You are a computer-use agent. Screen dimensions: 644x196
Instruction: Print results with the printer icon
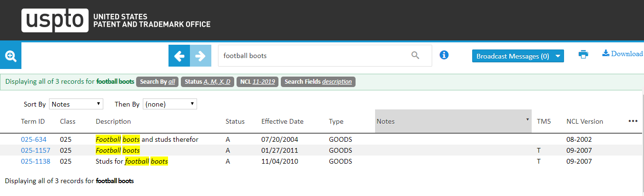tap(583, 54)
